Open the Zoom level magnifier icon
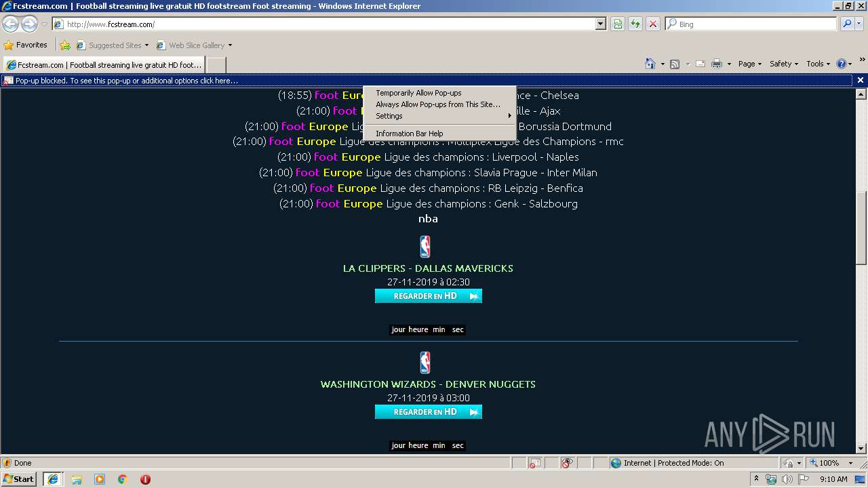 814,463
